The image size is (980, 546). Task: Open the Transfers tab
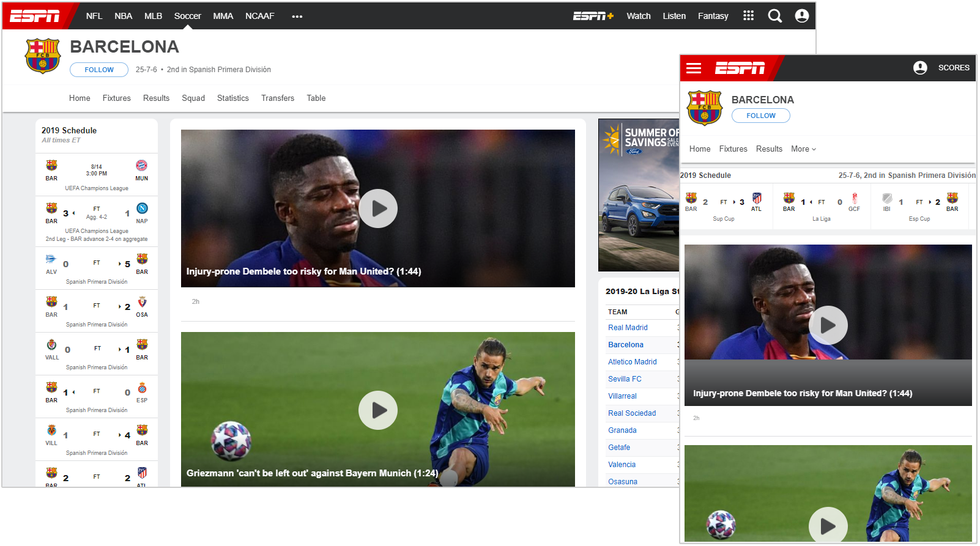(278, 98)
